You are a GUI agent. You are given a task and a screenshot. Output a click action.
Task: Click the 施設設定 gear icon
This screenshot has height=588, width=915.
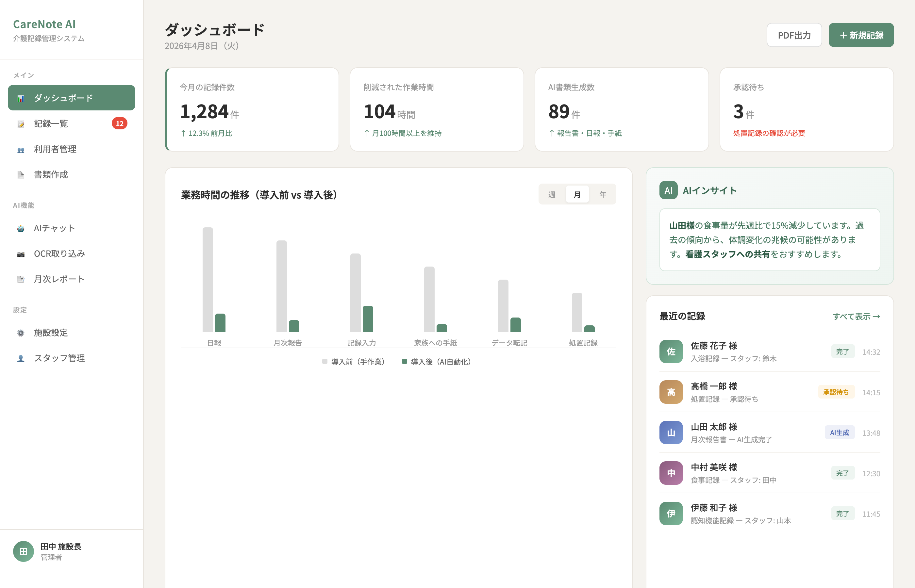pyautogui.click(x=21, y=333)
